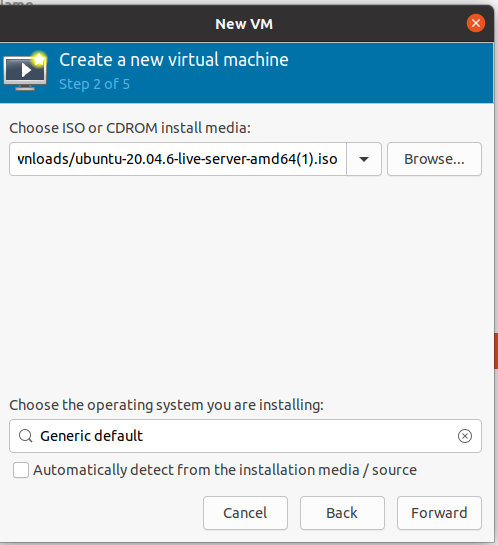Click the 'Choose ISO or CDROM install media' label

(x=130, y=128)
